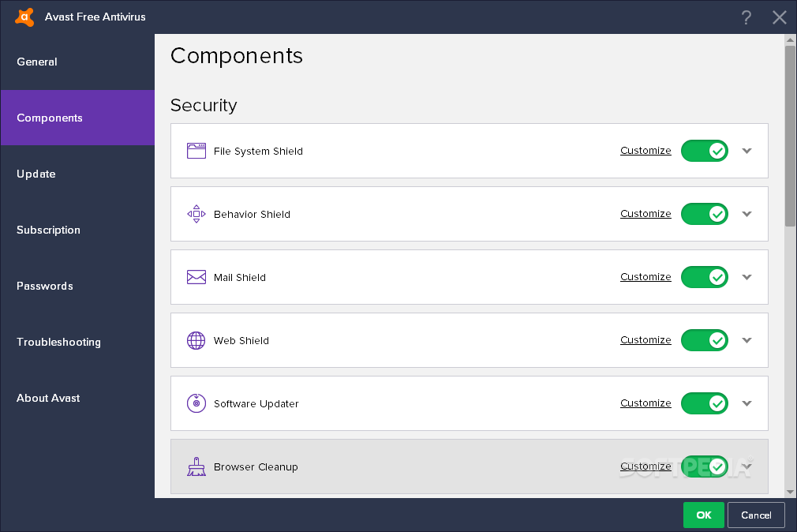
Task: Click the Web Shield globe icon
Action: 196,340
